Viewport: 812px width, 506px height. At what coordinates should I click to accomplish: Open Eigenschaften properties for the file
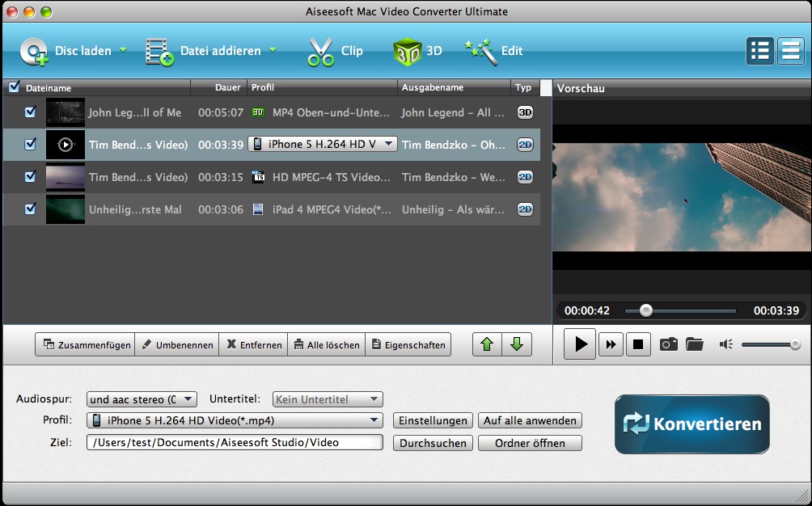[408, 344]
